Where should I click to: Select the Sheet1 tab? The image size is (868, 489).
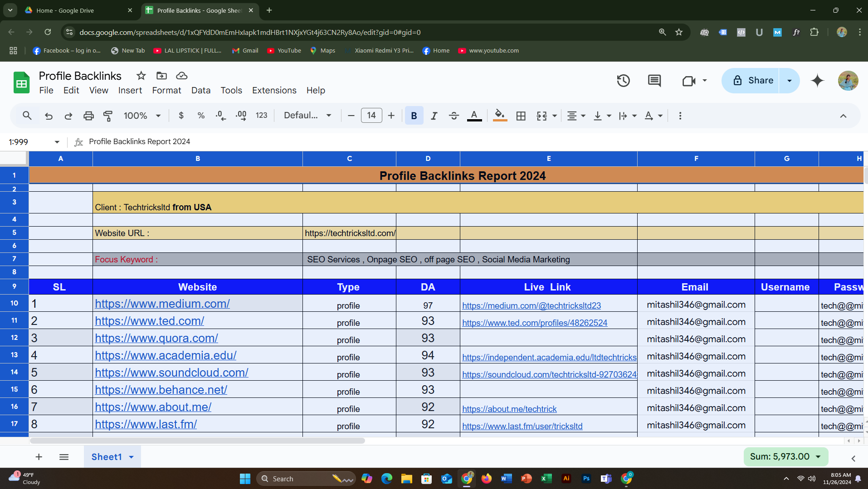coord(107,457)
